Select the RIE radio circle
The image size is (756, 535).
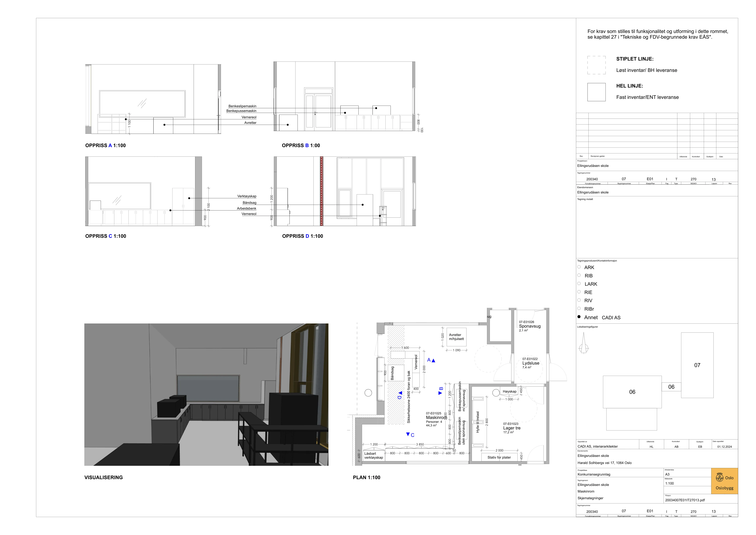click(579, 292)
